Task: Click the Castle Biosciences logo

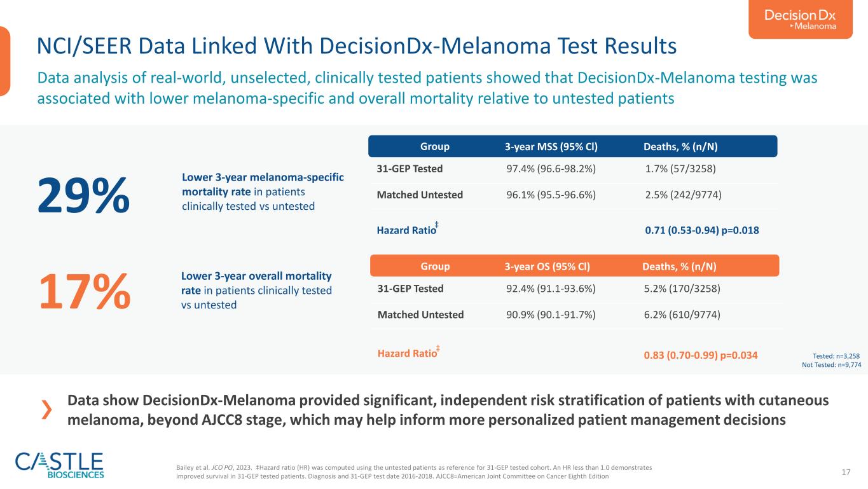Action: click(x=60, y=465)
